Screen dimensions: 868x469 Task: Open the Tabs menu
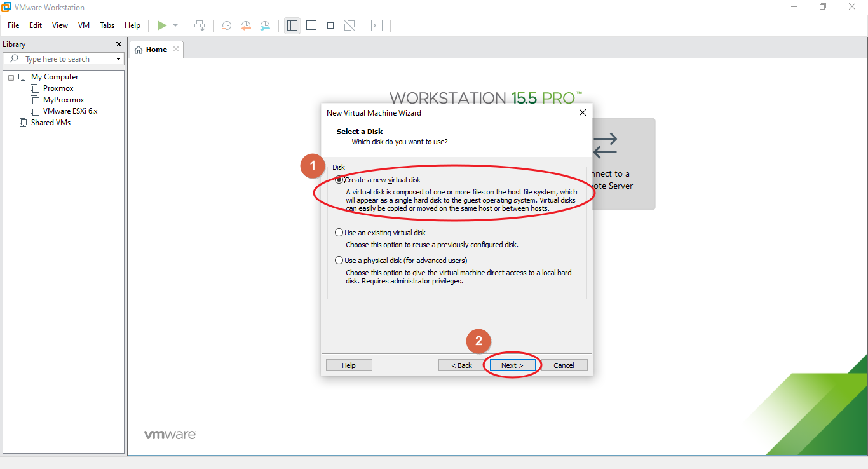(107, 25)
